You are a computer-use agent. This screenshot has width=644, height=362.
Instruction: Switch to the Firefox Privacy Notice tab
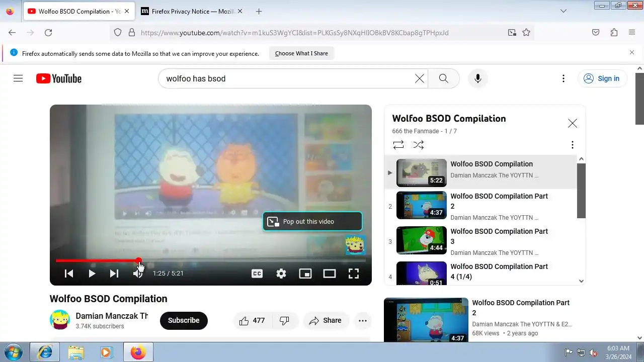191,11
